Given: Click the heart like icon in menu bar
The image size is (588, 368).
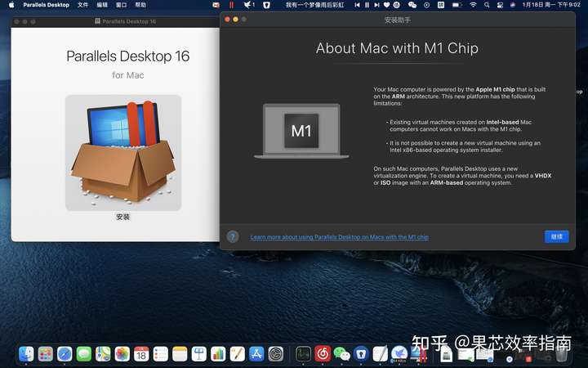Looking at the screenshot, I should pos(386,5).
